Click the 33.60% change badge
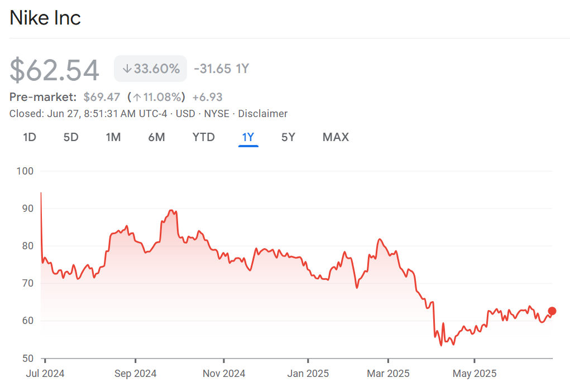This screenshot has width=570, height=392. tap(151, 69)
